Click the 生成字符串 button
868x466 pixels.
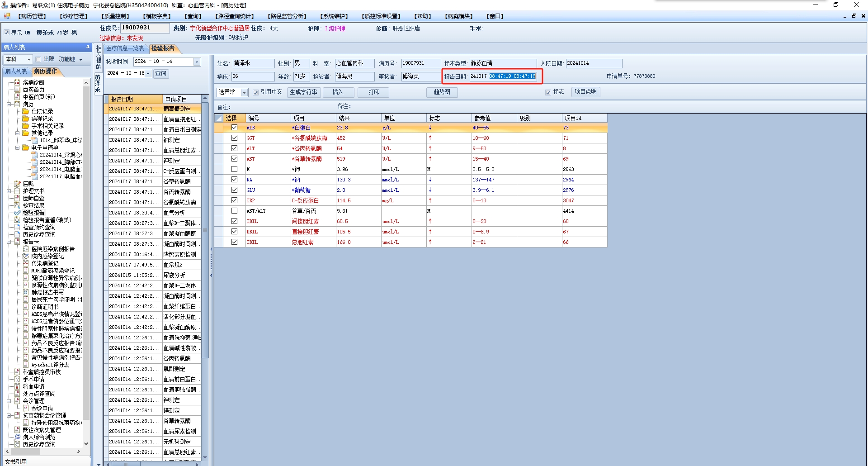303,92
